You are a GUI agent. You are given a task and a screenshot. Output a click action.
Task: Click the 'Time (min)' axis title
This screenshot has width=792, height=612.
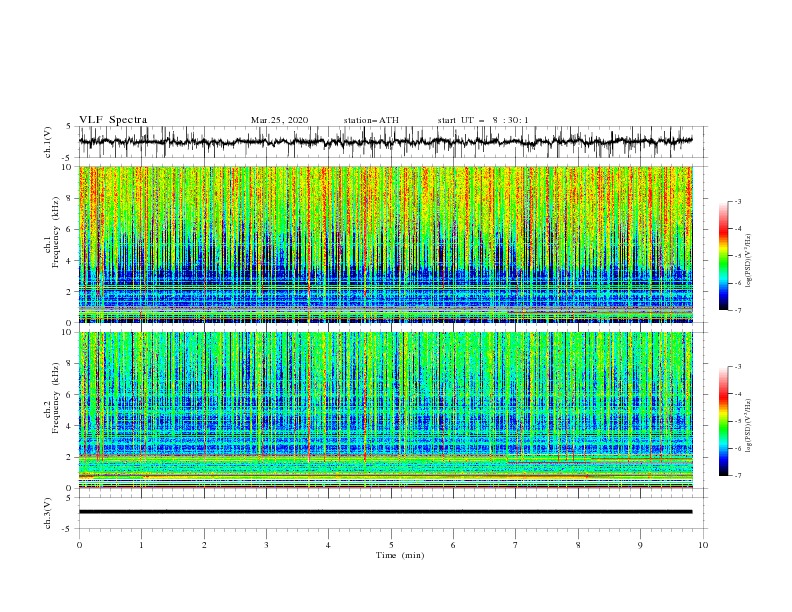[x=400, y=555]
